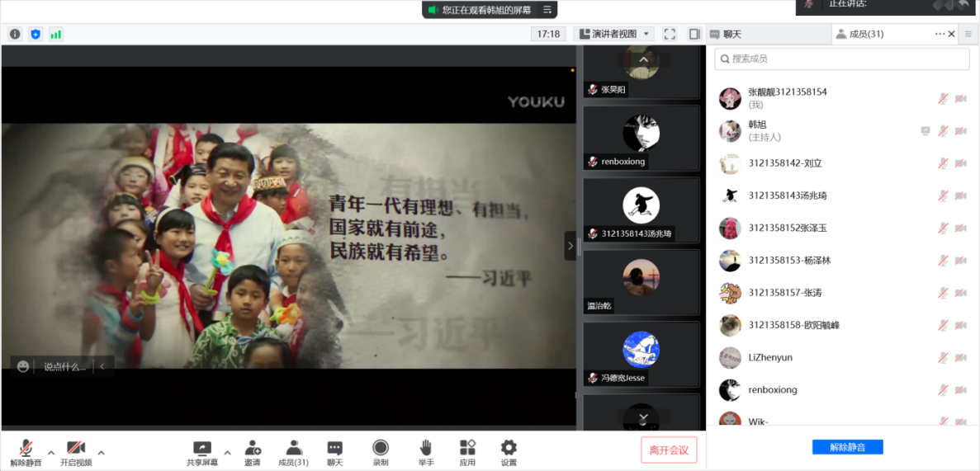Click muted mic icon for 张靓靓3121358154
Image resolution: width=980 pixels, height=471 pixels.
(943, 98)
